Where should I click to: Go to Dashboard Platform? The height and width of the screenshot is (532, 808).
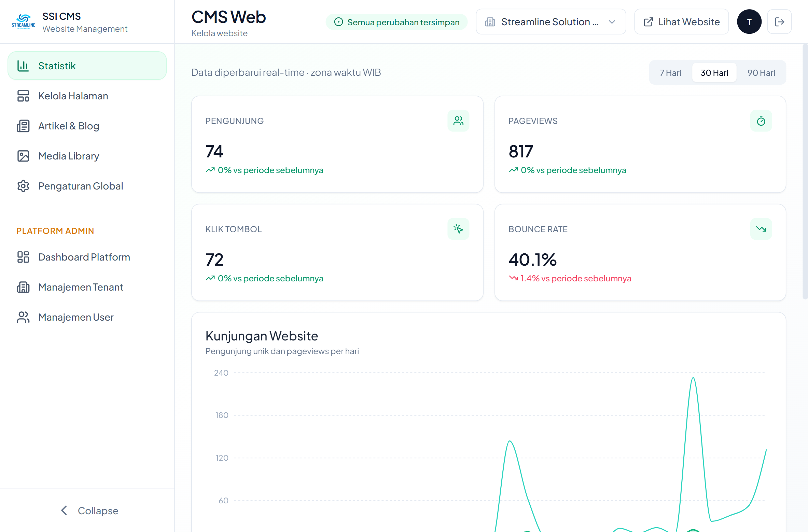tap(87, 257)
